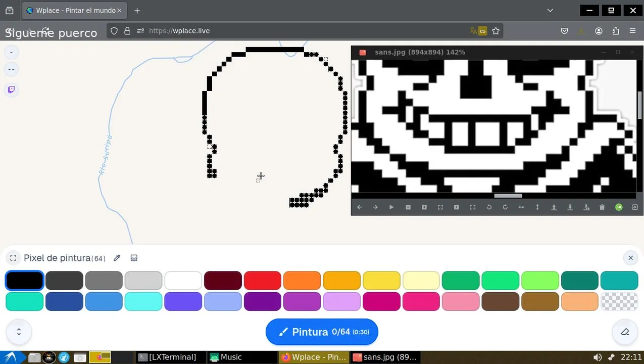This screenshot has height=364, width=644.
Task: Click the tracking protection shield icon
Action: pyautogui.click(x=114, y=31)
